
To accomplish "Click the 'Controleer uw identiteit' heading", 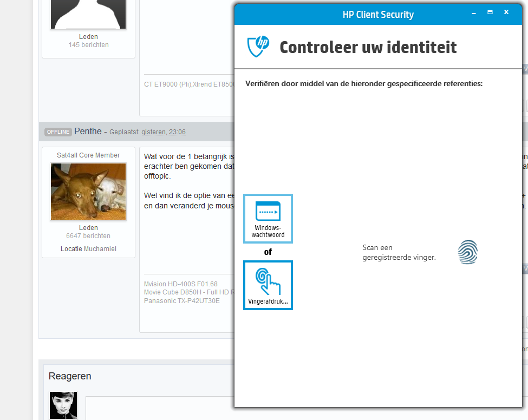I will coord(368,47).
